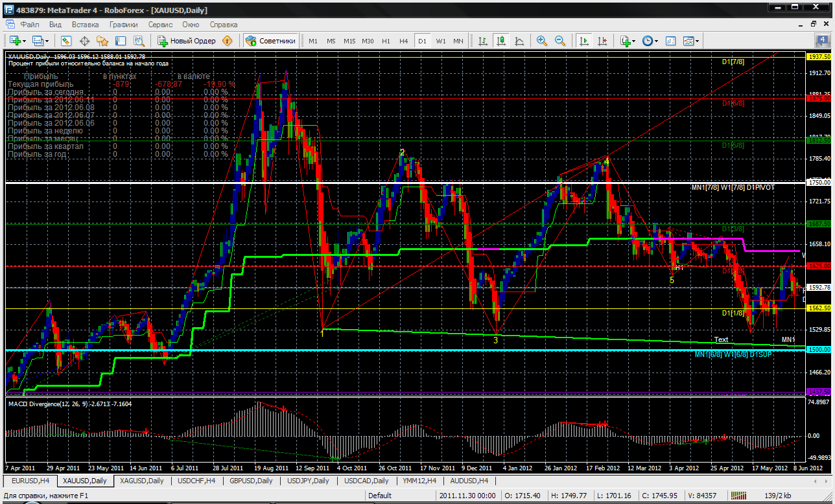Switch to the GBPUSD,Daily chart tab
The height and width of the screenshot is (504, 835).
coord(252,481)
